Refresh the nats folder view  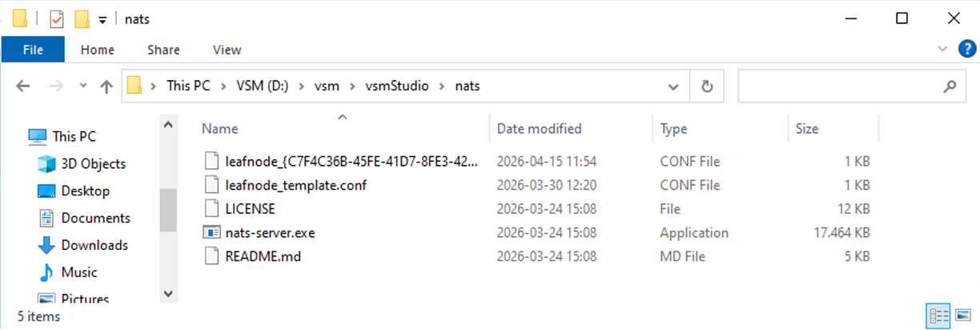click(707, 86)
